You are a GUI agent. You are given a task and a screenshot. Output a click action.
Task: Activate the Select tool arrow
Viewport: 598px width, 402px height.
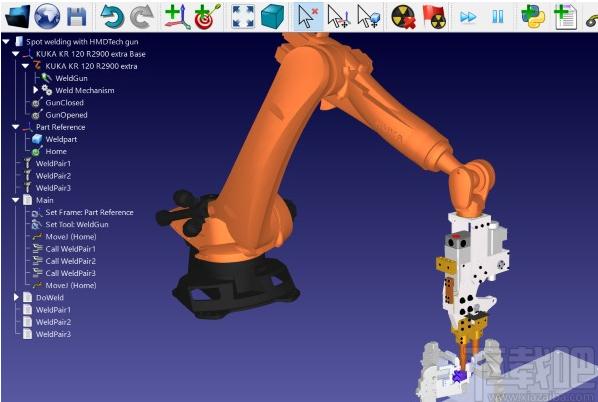(308, 17)
